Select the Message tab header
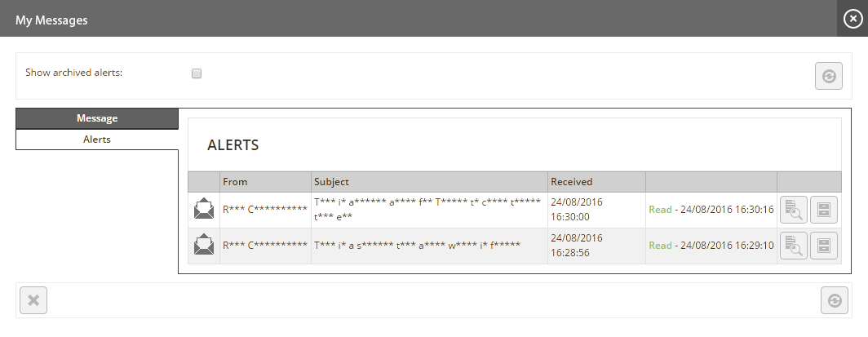 (97, 118)
